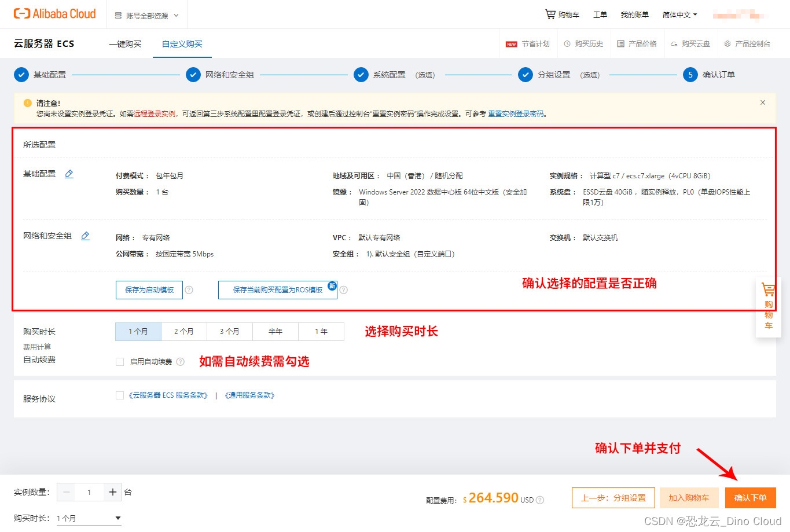This screenshot has height=532, width=790.
Task: Open the 账号全部资源 dropdown
Action: (146, 14)
